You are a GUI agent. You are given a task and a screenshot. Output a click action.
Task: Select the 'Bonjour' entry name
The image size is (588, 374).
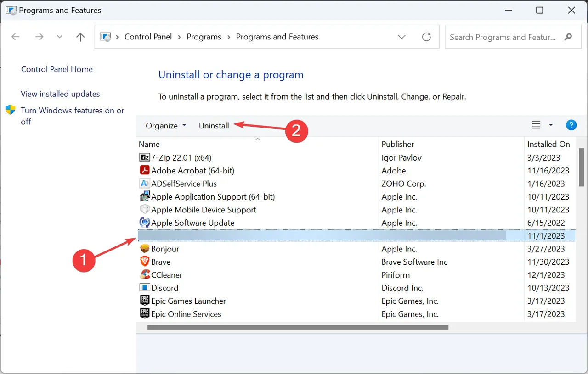[165, 249]
